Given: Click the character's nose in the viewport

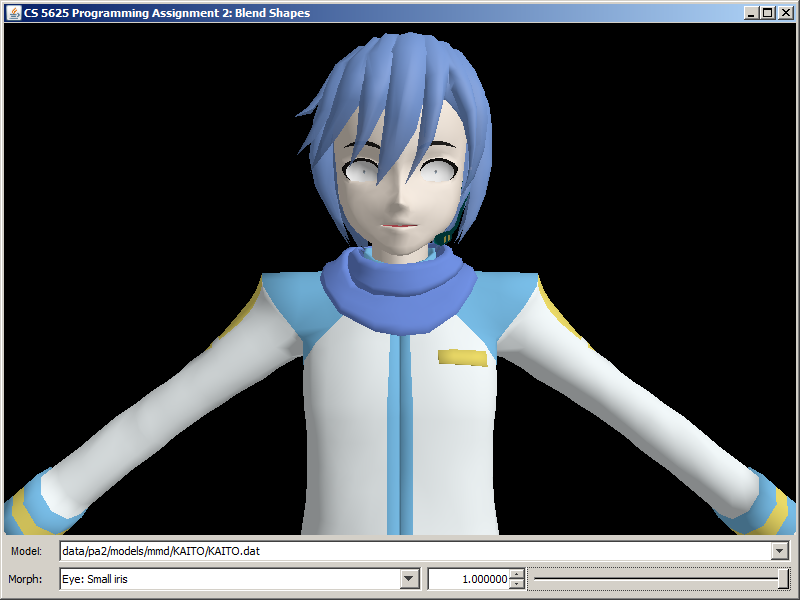Looking at the screenshot, I should point(397,203).
